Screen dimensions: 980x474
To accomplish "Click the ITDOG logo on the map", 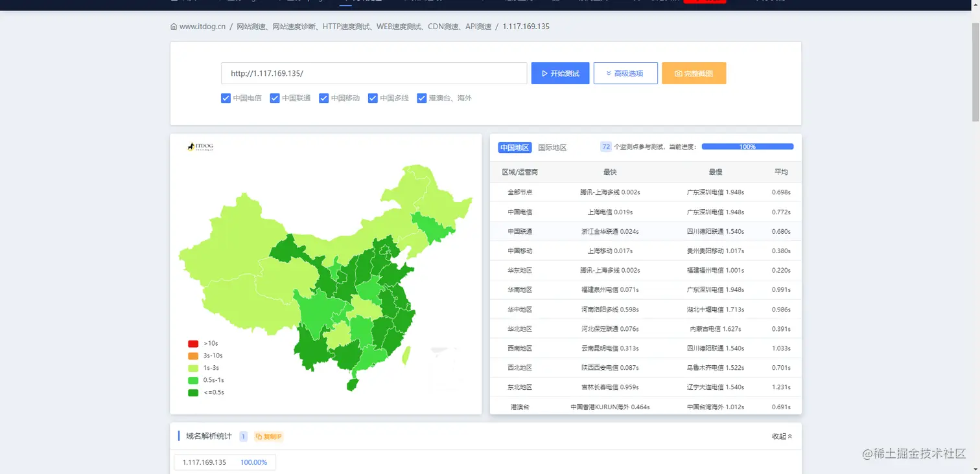I will [x=200, y=148].
